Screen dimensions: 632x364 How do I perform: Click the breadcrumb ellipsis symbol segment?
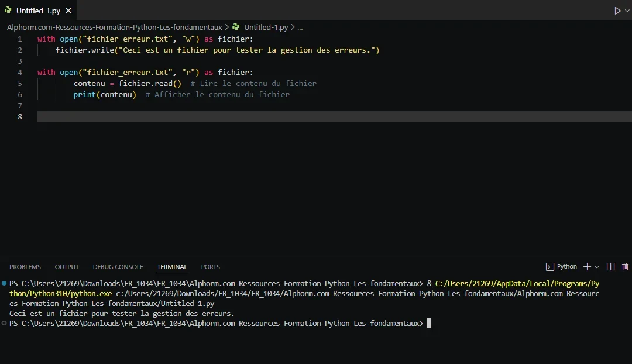click(x=300, y=28)
